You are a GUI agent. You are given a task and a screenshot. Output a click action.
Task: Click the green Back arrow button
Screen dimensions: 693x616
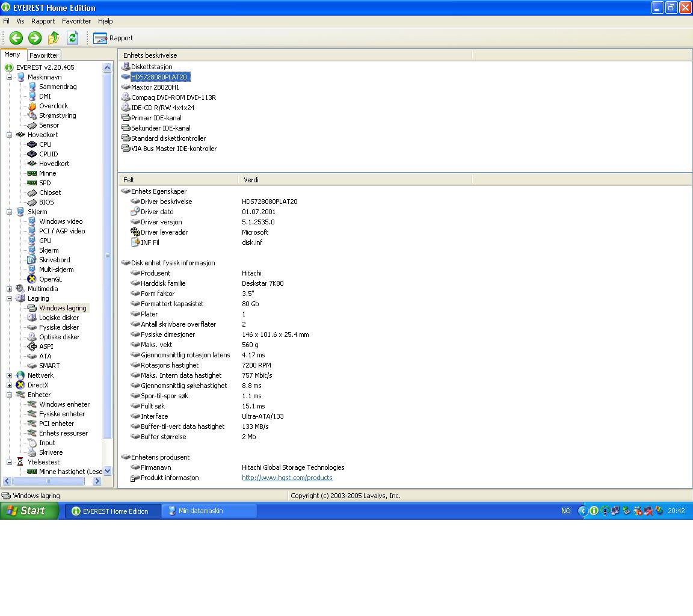pos(16,38)
